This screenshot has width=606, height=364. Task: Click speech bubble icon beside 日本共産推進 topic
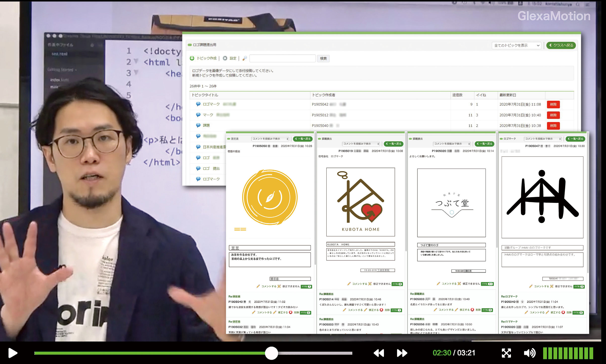pyautogui.click(x=198, y=147)
